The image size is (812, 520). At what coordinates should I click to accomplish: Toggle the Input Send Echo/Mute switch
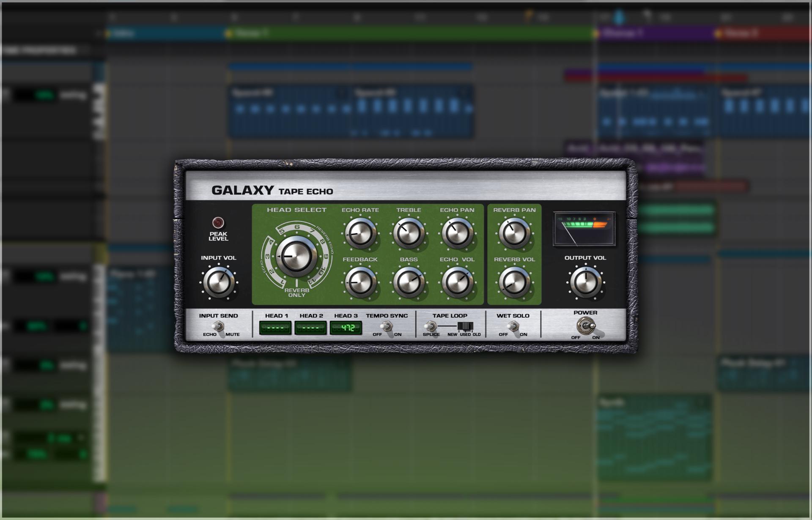click(218, 326)
